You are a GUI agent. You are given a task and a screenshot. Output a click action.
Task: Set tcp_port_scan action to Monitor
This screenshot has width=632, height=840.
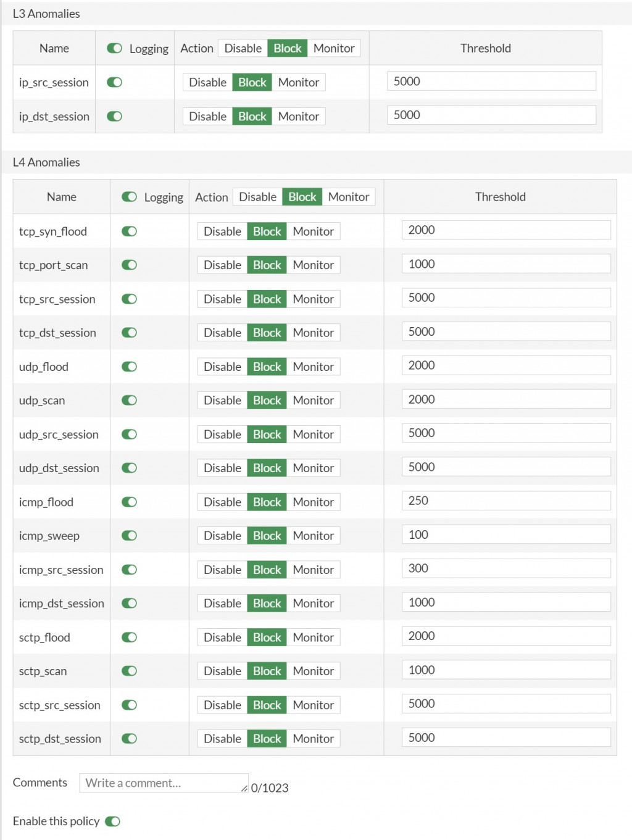pyautogui.click(x=313, y=265)
